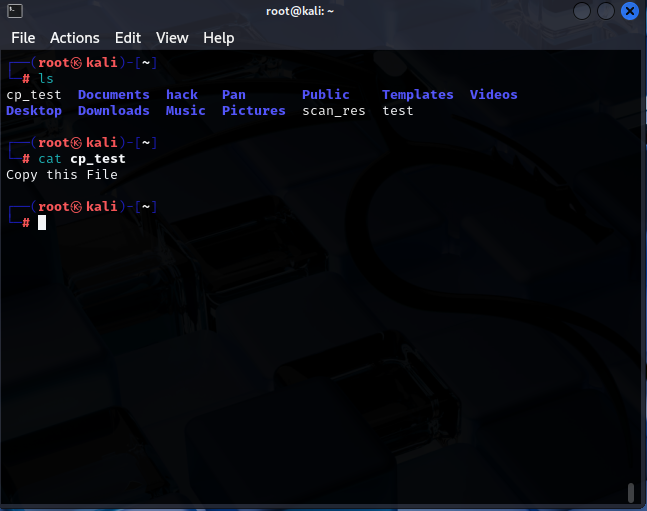The image size is (647, 511).
Task: Click the hack directory name
Action: coord(182,95)
